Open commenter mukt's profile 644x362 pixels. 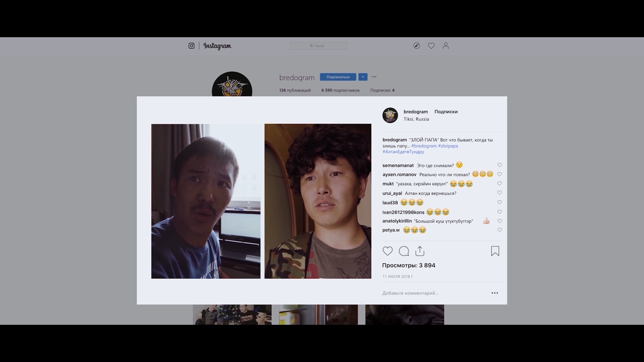[388, 184]
